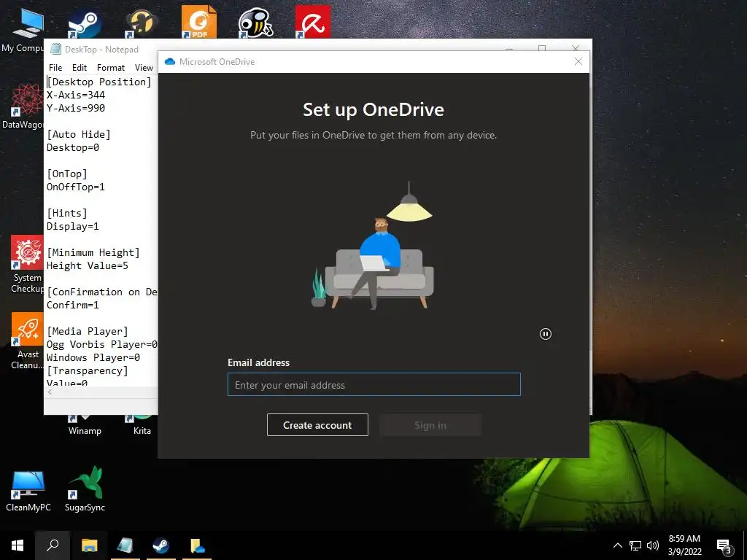This screenshot has width=747, height=560.
Task: Open the Notepad View menu
Action: coord(144,68)
